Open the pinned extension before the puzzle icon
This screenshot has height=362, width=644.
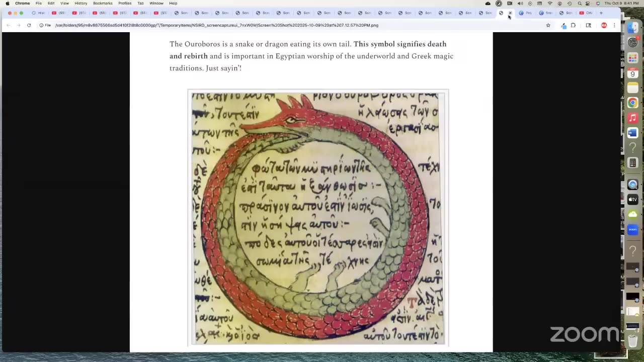pos(563,25)
